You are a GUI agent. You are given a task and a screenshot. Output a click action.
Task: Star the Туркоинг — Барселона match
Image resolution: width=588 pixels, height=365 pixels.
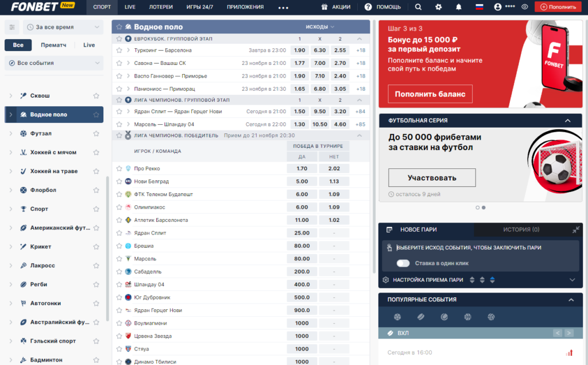[119, 51]
